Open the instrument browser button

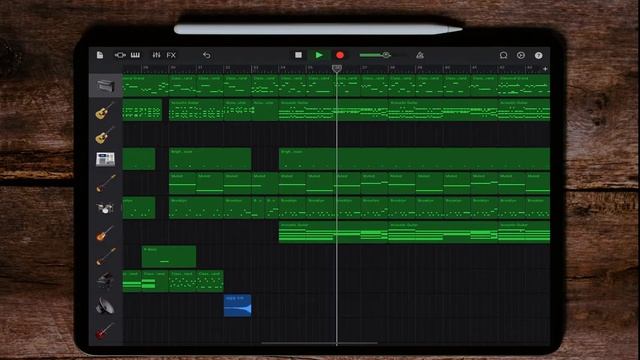[120, 55]
